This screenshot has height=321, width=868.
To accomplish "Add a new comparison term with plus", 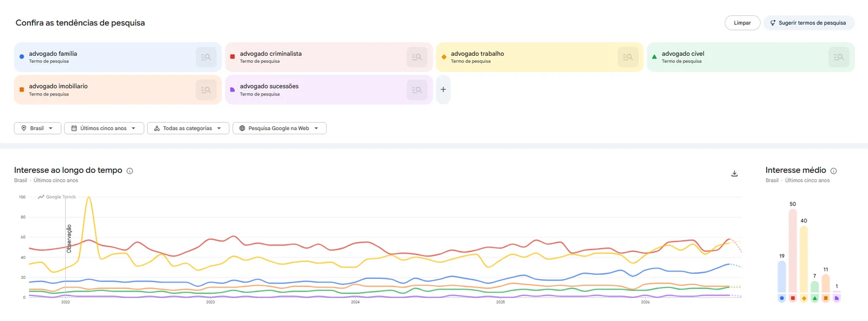I will point(443,89).
